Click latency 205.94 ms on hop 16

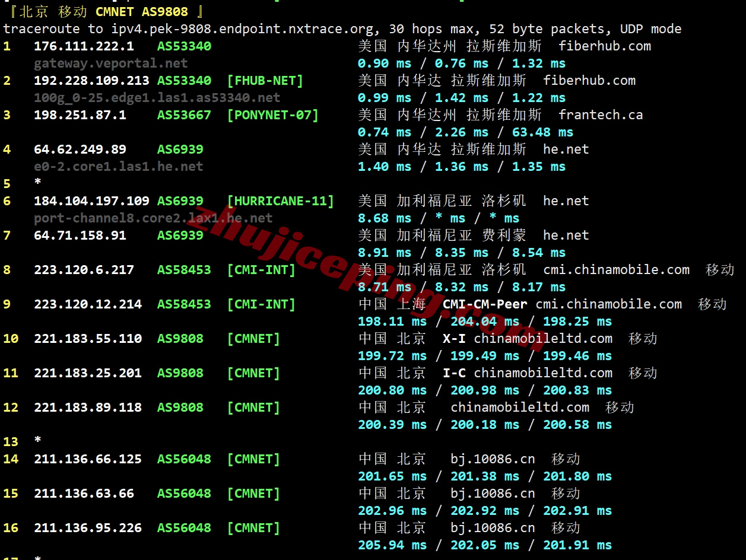392,545
